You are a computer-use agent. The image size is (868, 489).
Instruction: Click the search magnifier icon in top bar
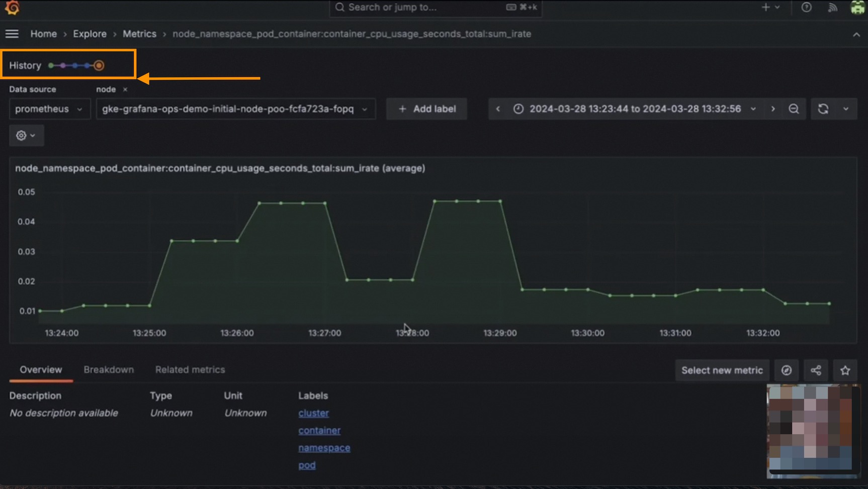pyautogui.click(x=340, y=7)
